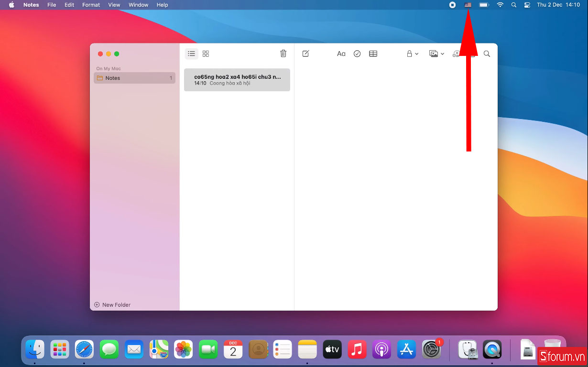
Task: Insert a table into the note
Action: [373, 54]
